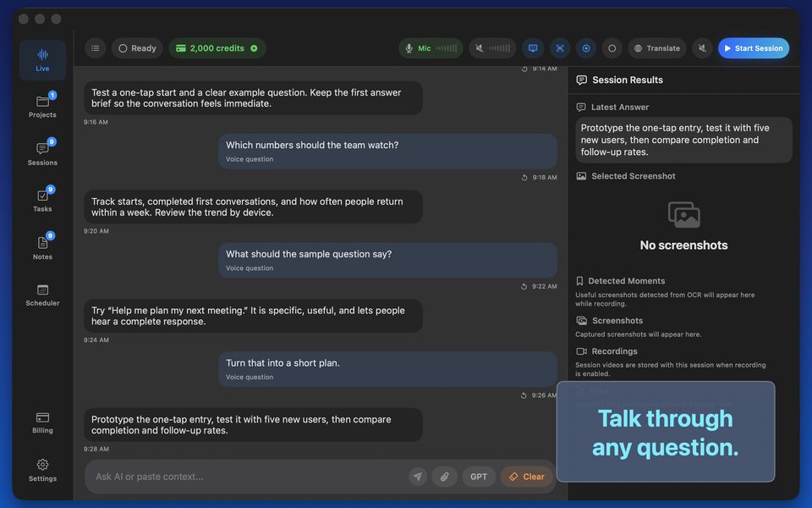The image size is (812, 508).
Task: Click the "Track starts, completed first conversations" reply
Action: click(253, 207)
